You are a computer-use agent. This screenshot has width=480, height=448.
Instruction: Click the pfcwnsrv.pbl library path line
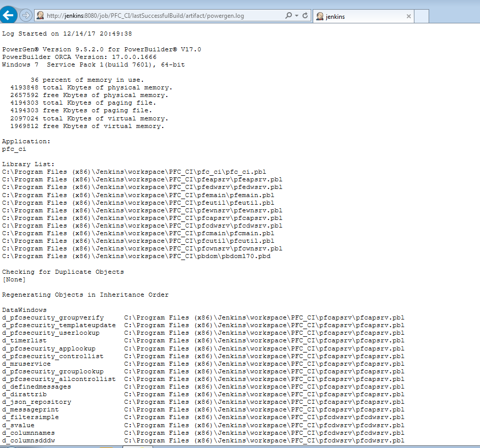(142, 248)
